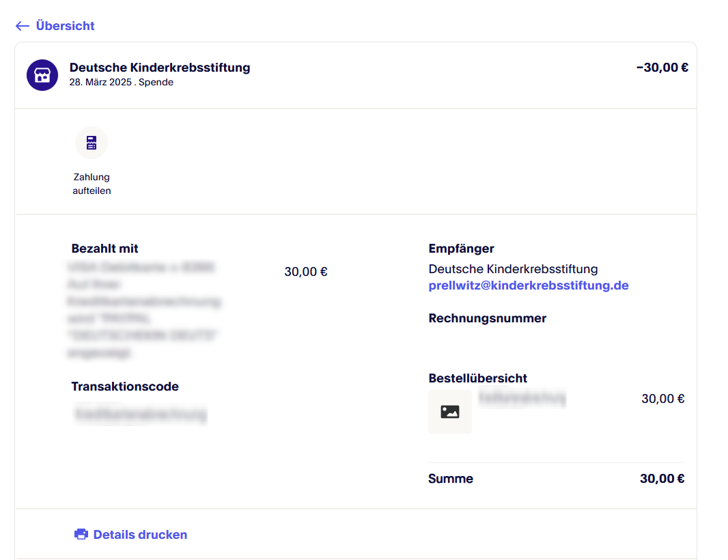This screenshot has height=560, width=728.
Task: Click the order item image placeholder icon
Action: (449, 412)
